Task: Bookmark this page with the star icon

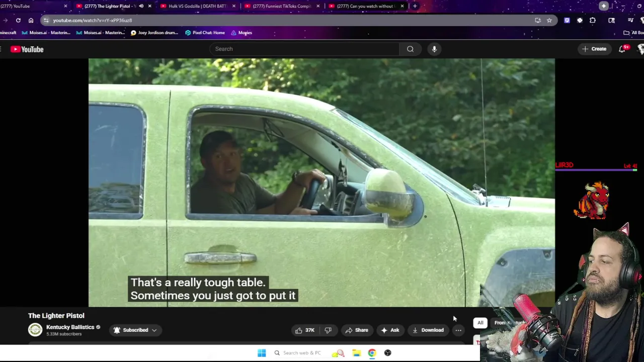Action: [x=549, y=20]
